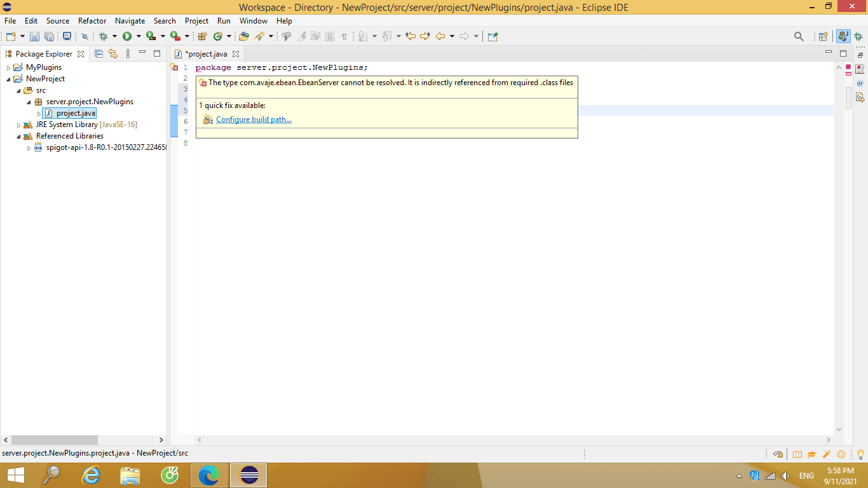
Task: Collapse the src folder node
Action: click(19, 90)
